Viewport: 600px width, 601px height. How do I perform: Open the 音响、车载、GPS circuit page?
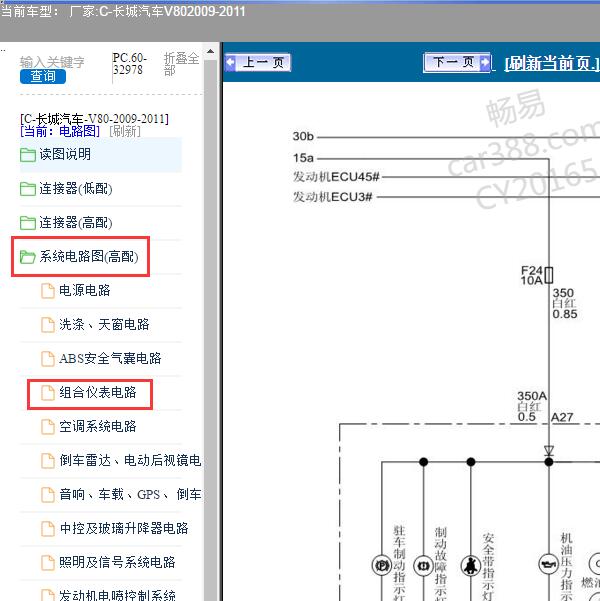130,494
